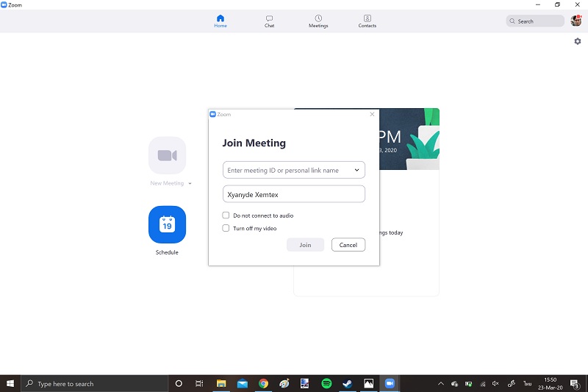Check Do not connect to audio
Viewport: 588px width, 392px height.
(226, 215)
